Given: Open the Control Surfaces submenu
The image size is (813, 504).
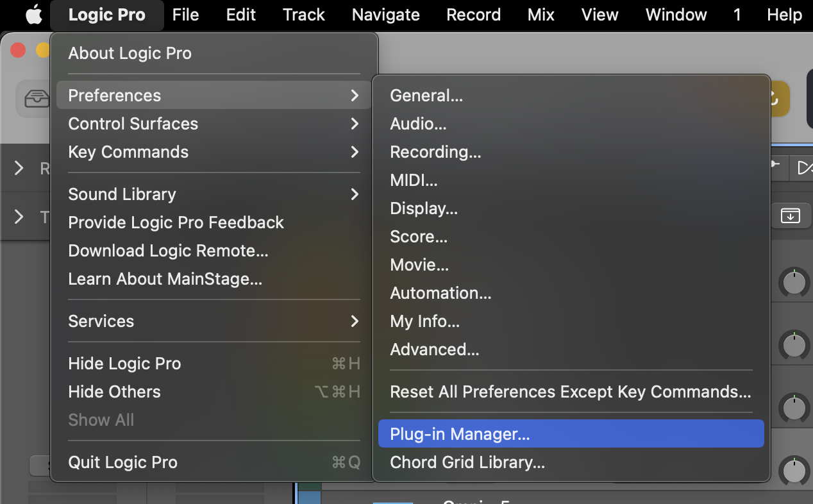Looking at the screenshot, I should (x=214, y=124).
